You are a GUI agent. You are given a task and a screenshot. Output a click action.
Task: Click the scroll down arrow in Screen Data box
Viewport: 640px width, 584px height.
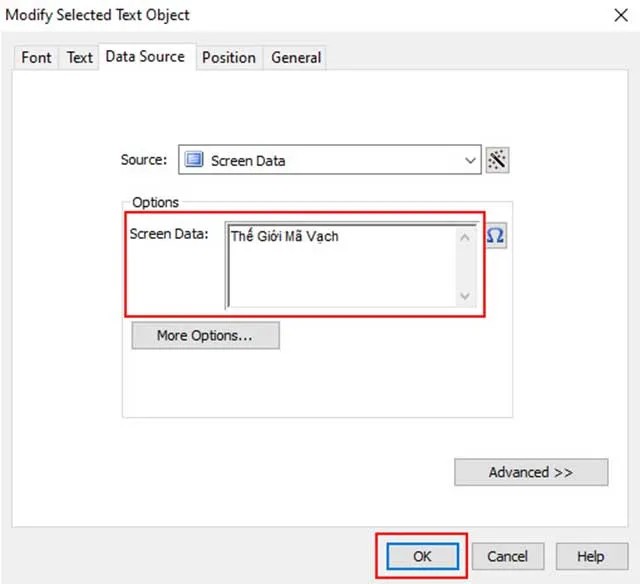[x=464, y=296]
